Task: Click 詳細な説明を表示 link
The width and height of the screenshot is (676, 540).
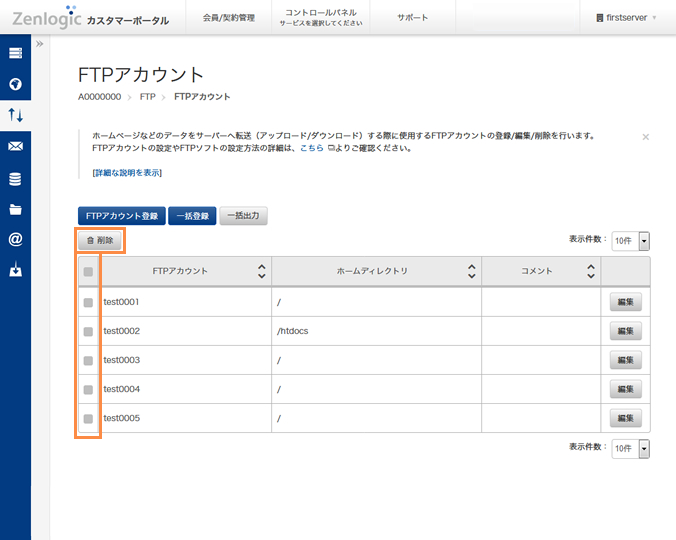Action: pyautogui.click(x=127, y=173)
